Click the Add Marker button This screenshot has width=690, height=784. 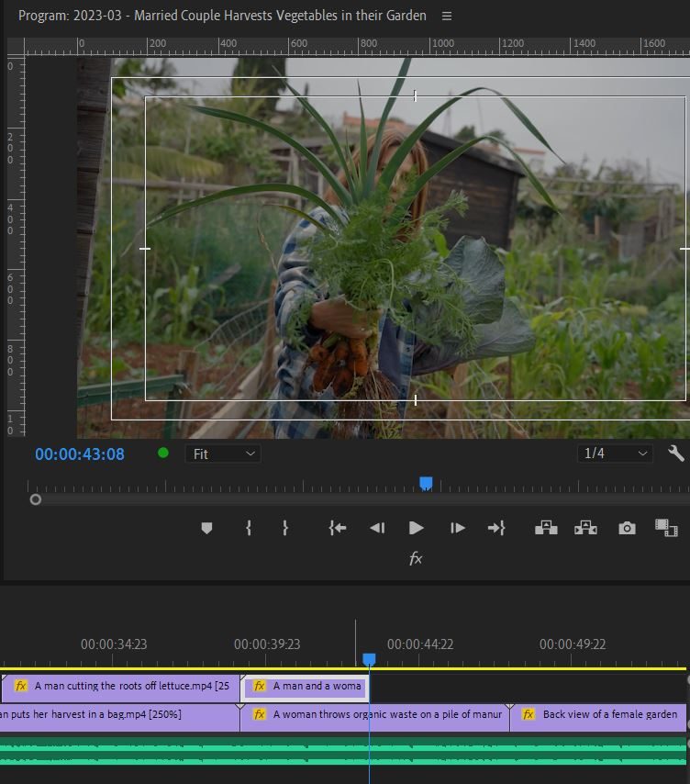click(206, 528)
